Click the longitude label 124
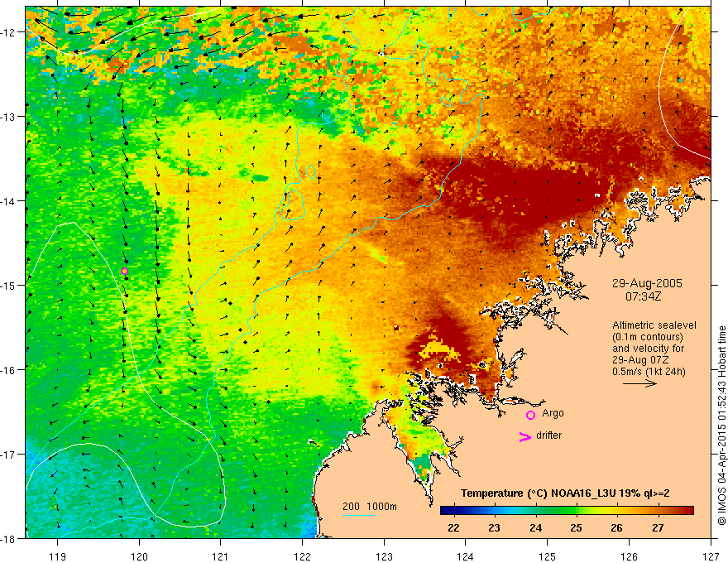Viewport: 728px width, 563px height. tap(465, 556)
